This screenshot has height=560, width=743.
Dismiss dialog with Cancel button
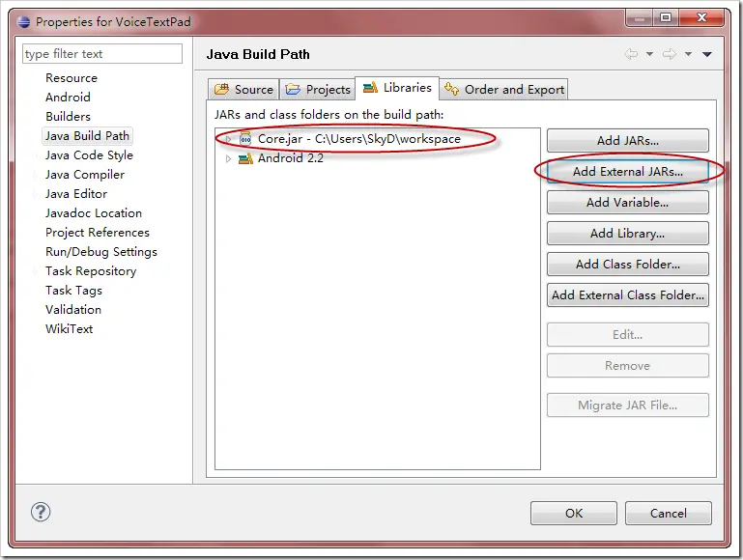[x=669, y=513]
